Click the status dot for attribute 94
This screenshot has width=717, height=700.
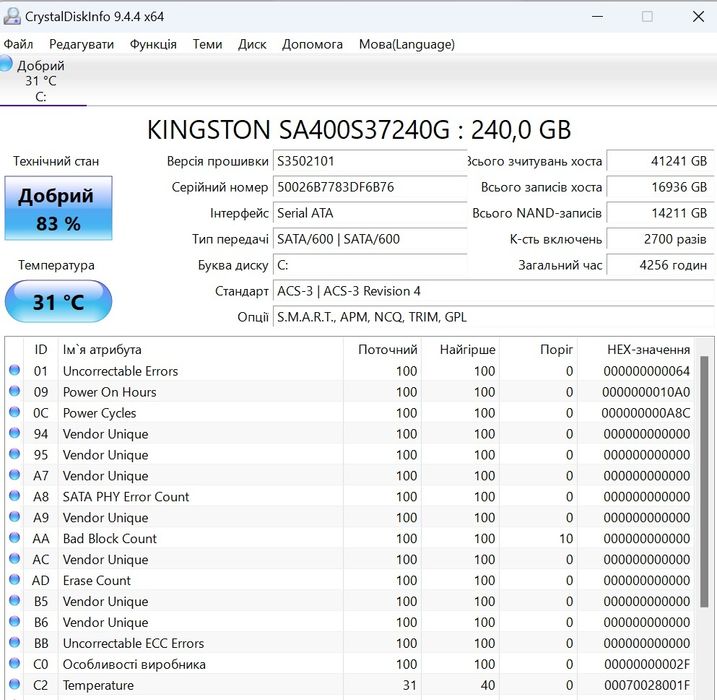coord(15,433)
